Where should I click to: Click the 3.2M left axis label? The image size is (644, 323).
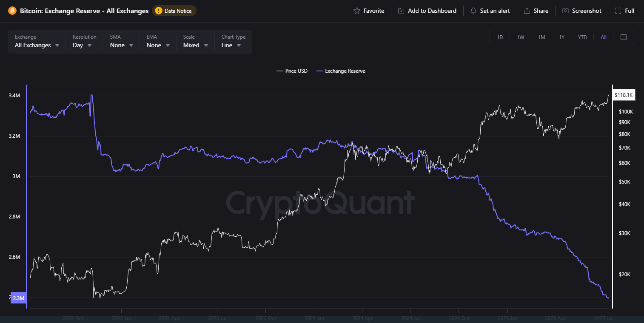tap(14, 136)
